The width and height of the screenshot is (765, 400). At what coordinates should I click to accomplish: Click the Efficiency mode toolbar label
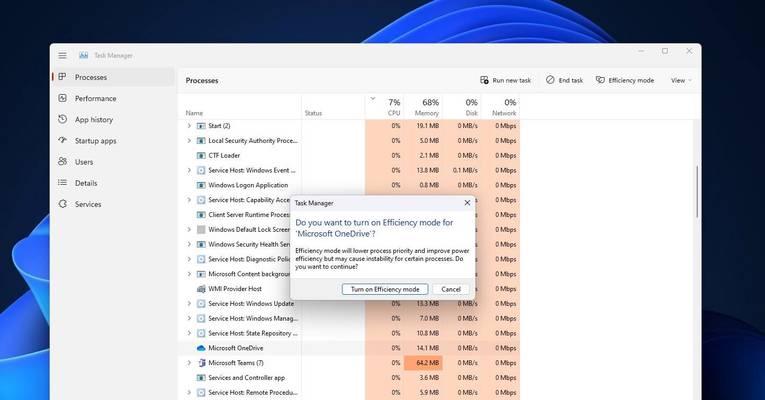pos(631,80)
